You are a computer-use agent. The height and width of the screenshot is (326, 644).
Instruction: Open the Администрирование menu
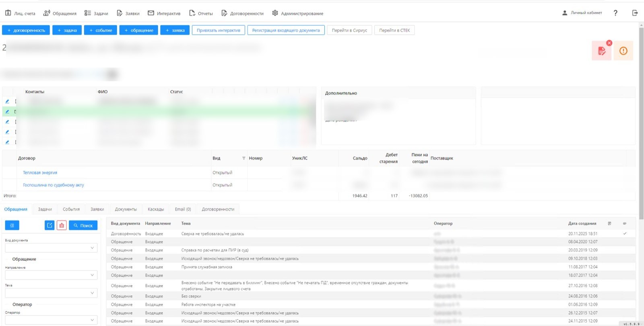pos(298,13)
